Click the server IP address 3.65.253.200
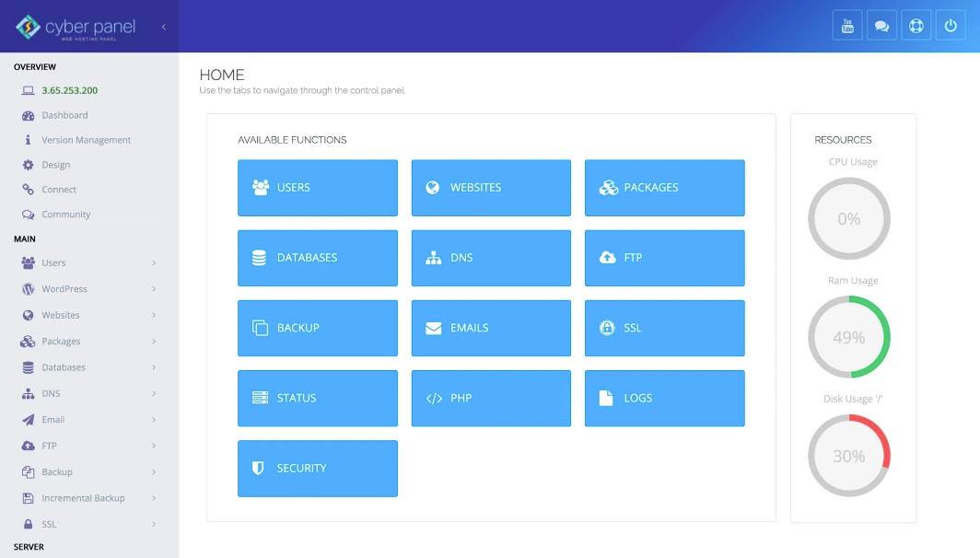980x558 pixels. pyautogui.click(x=69, y=91)
